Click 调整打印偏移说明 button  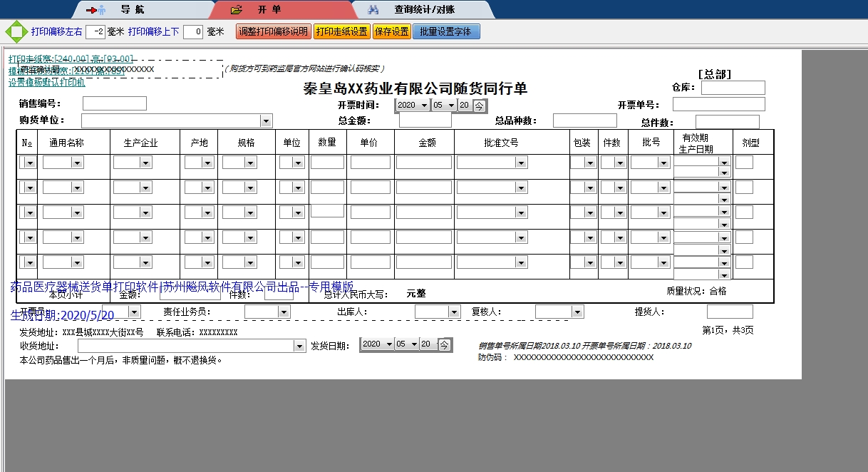(x=274, y=32)
